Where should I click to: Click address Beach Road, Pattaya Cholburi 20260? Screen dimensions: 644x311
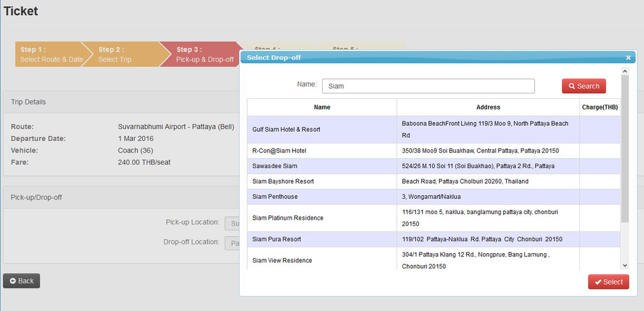click(465, 181)
